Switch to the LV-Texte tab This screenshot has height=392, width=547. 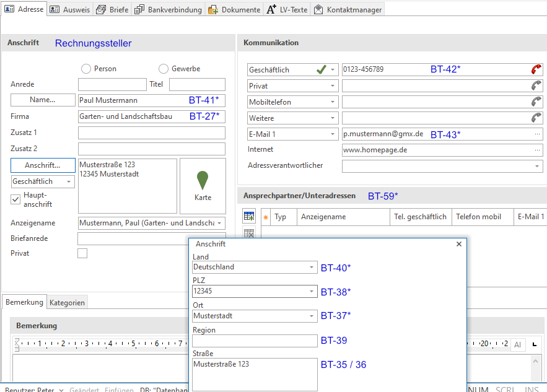[x=287, y=10]
